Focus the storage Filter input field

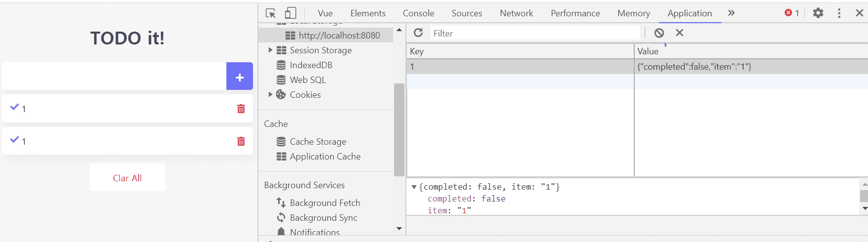pos(535,33)
